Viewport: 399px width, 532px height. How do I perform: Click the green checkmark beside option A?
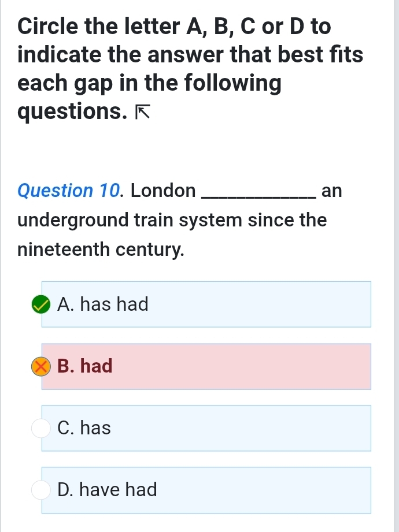[41, 304]
